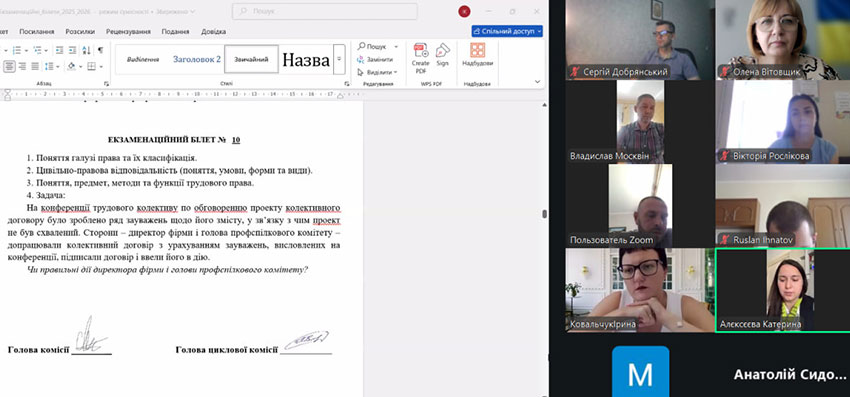This screenshot has width=850, height=397.
Task: Click the numbered list icon in Word ribbon
Action: 16,50
